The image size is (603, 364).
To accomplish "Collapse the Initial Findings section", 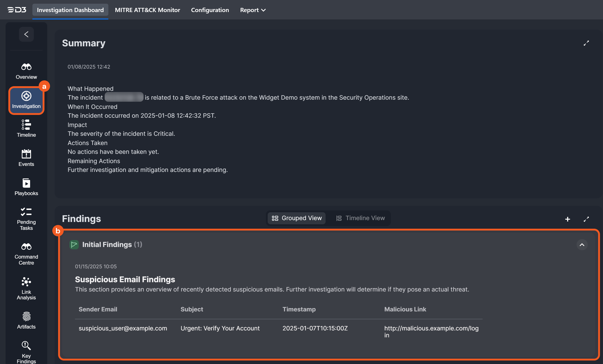I will (x=582, y=245).
